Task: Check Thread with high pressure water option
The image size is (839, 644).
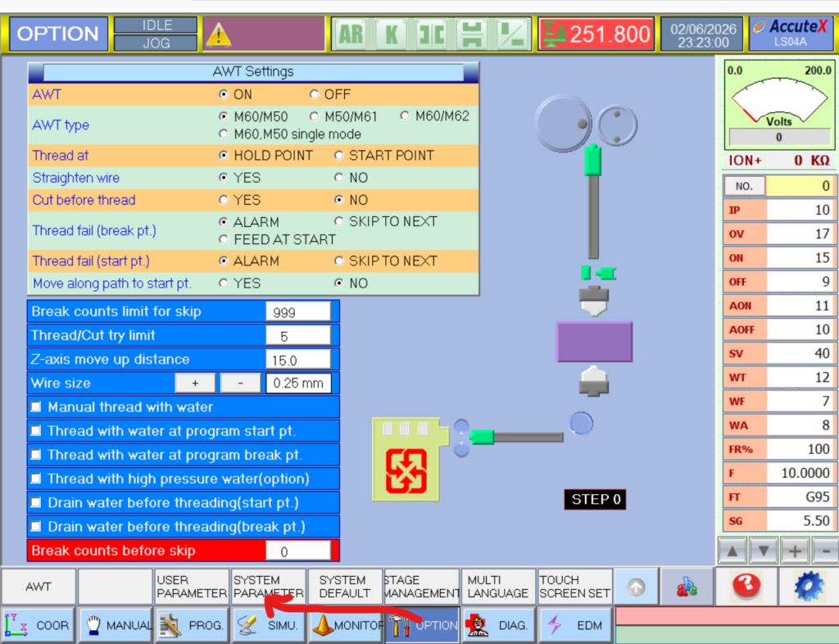Action: (x=36, y=478)
